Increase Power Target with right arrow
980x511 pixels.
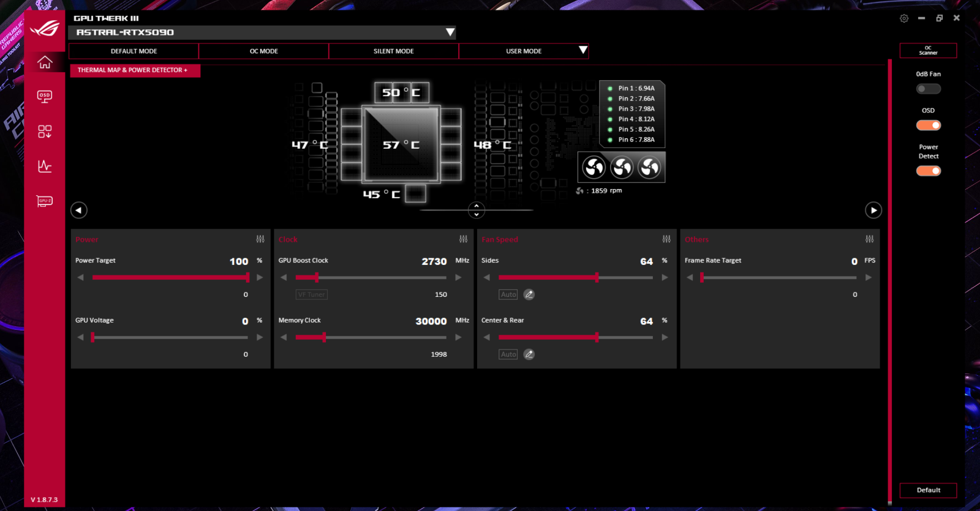click(260, 277)
